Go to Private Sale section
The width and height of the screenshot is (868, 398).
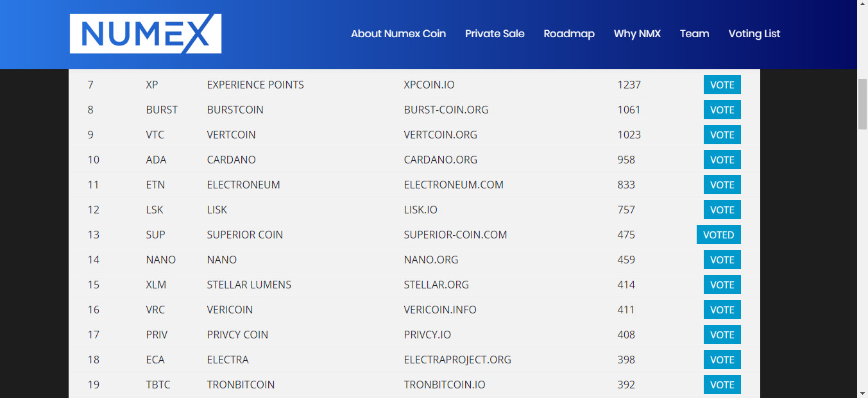[x=495, y=33]
